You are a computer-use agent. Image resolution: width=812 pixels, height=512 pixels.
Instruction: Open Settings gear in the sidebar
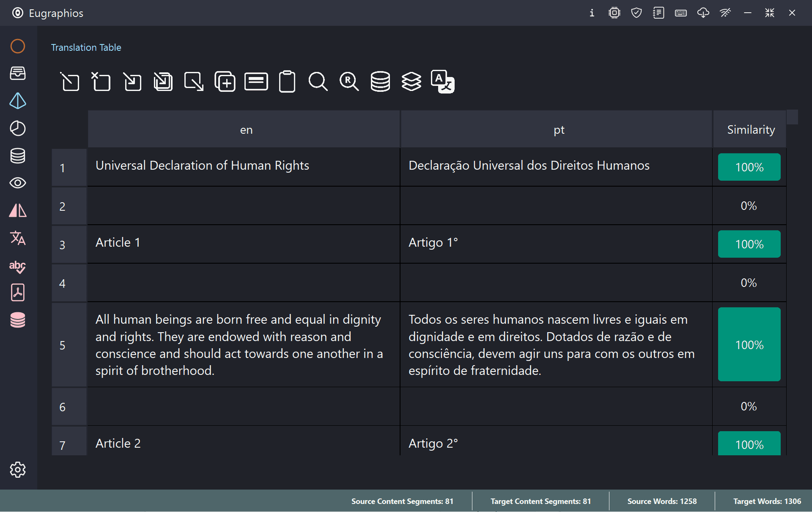tap(18, 470)
